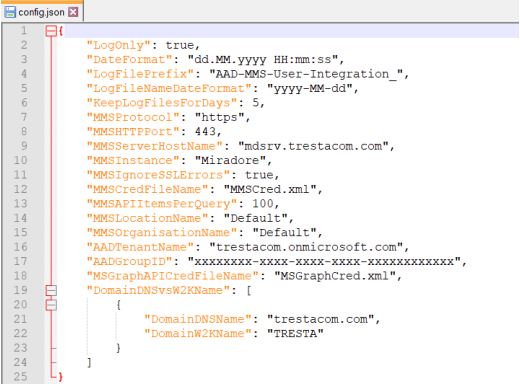
Task: Click the "MMSAPIItemsPerQuery" key
Action: [162, 204]
